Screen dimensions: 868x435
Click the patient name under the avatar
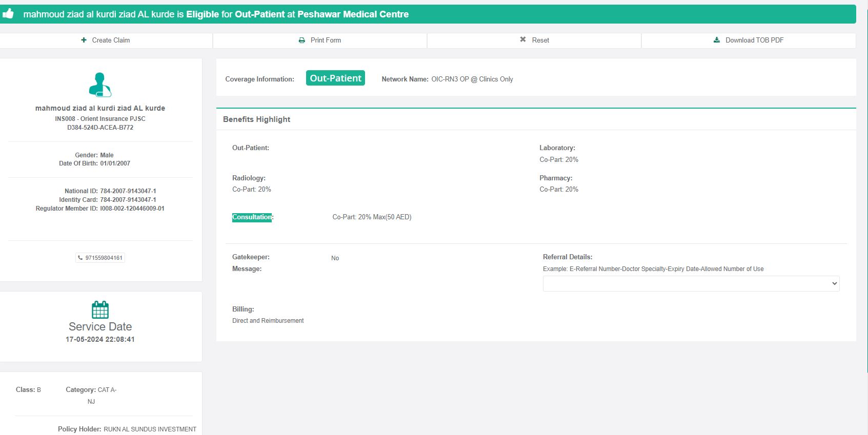tap(100, 108)
